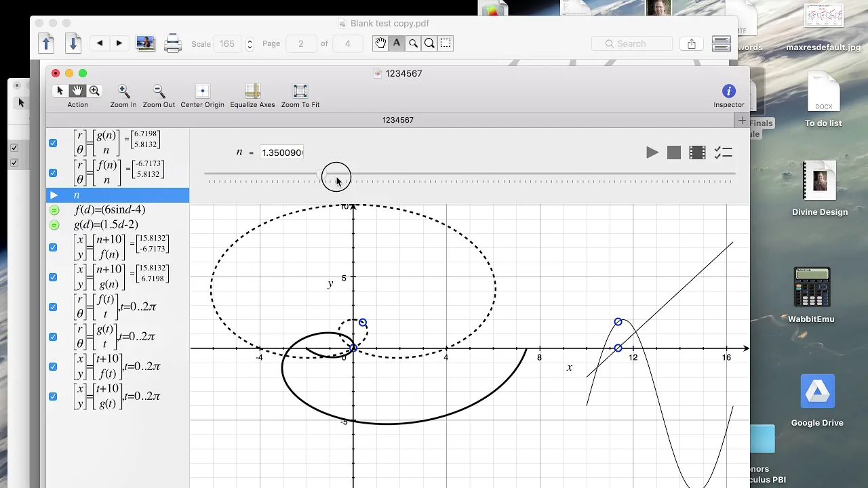The image size is (868, 488).
Task: Select the arrow pointer Action tool in Grapher
Action: 60,91
